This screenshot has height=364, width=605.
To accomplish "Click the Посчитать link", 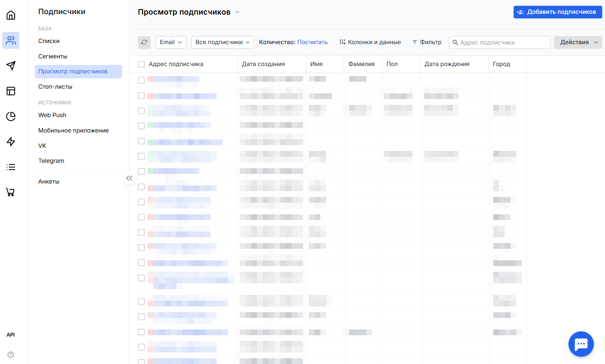I will coord(312,42).
